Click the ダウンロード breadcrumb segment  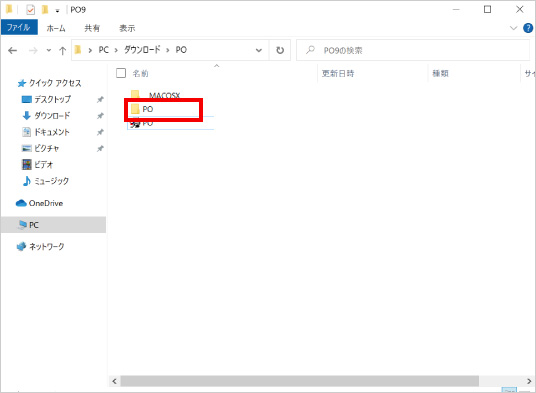click(142, 50)
